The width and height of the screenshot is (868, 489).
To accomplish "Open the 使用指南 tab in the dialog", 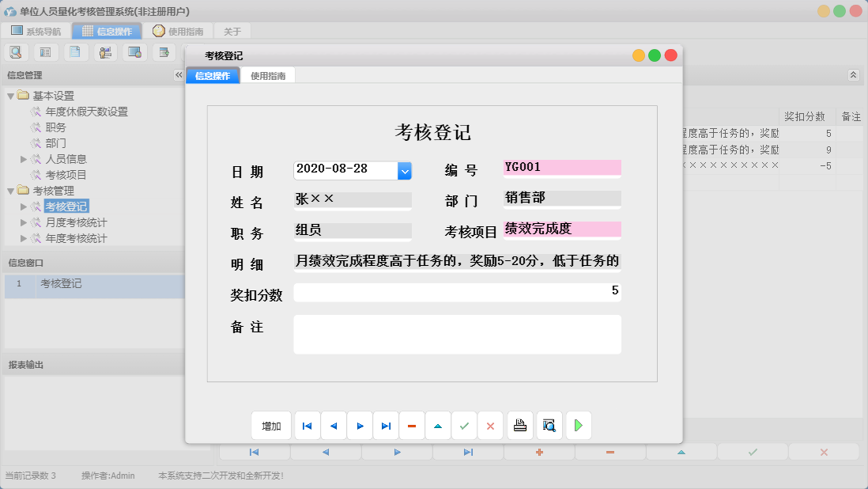I will click(x=268, y=74).
